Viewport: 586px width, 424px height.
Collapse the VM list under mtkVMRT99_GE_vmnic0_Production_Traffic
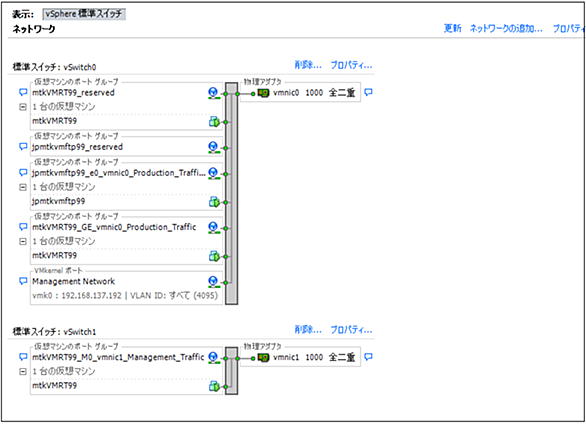click(x=23, y=242)
